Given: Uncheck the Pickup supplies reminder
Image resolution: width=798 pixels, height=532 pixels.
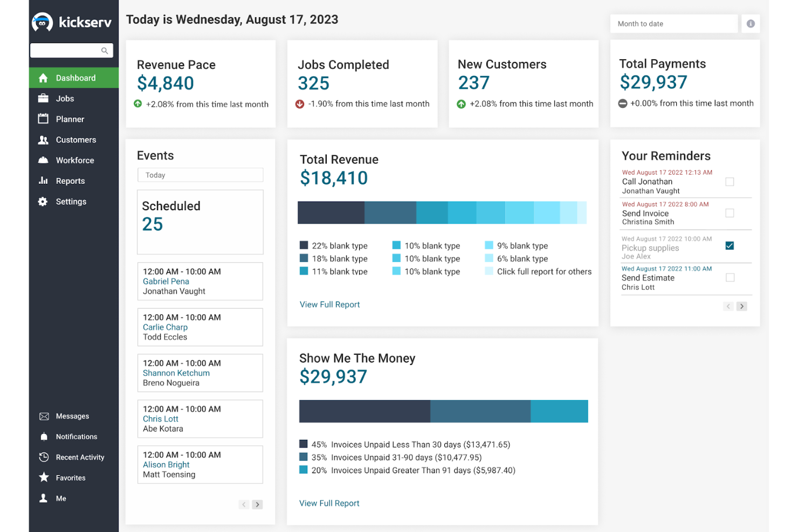Looking at the screenshot, I should (730, 246).
